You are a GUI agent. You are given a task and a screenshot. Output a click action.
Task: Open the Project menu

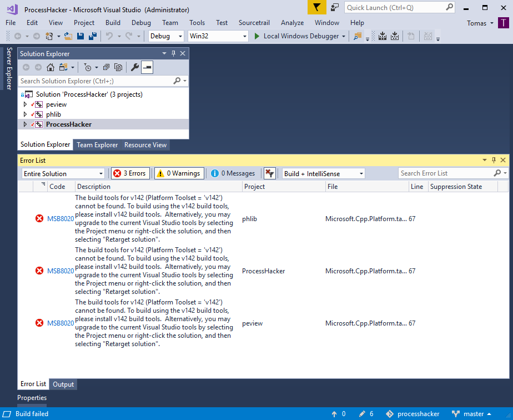(84, 23)
